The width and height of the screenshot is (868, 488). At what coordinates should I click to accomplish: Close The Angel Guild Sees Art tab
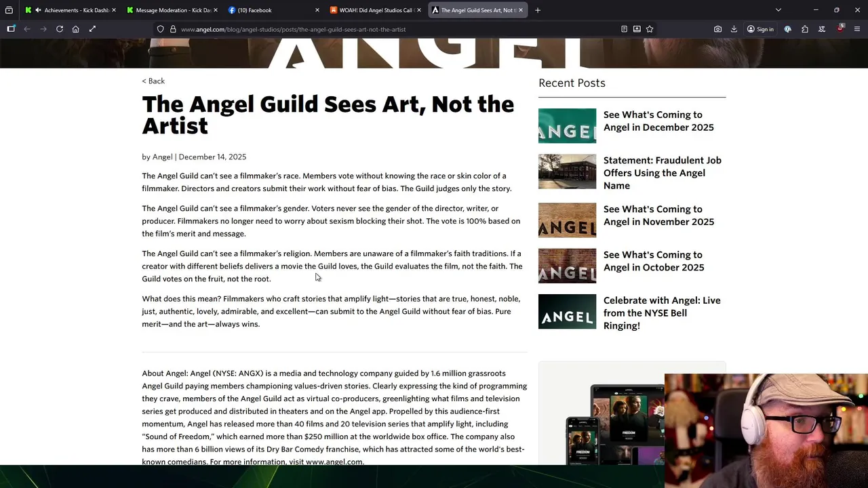520,10
